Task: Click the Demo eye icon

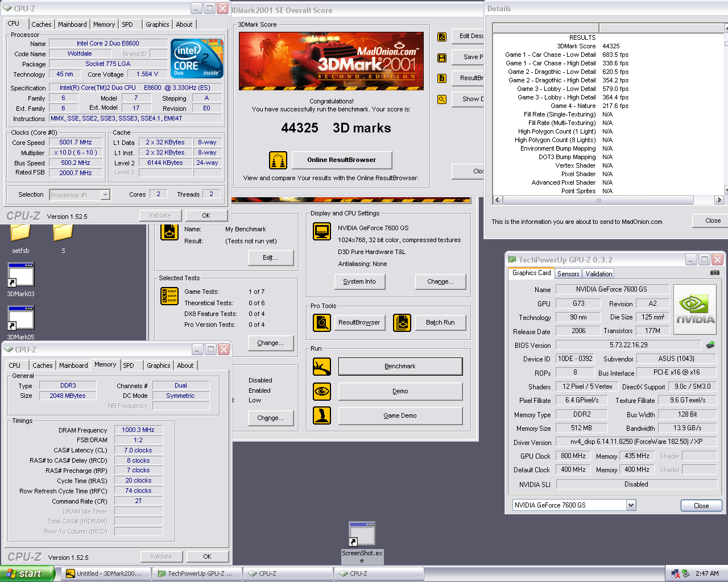Action: 322,391
